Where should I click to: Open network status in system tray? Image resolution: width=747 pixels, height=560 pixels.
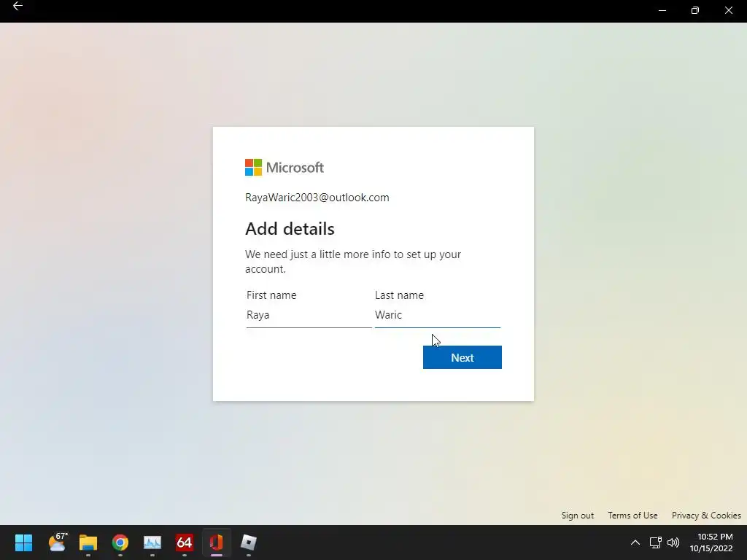655,542
